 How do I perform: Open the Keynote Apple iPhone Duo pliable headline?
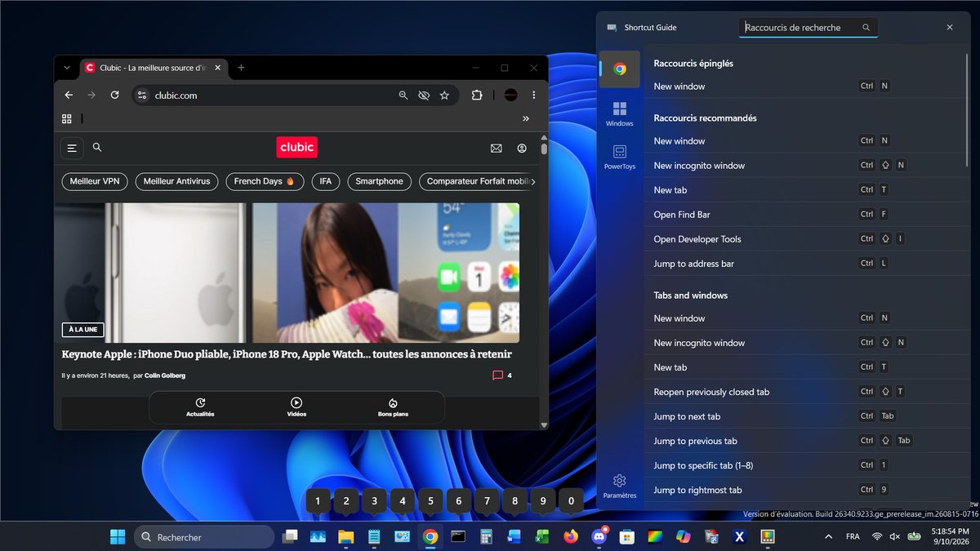(x=287, y=354)
